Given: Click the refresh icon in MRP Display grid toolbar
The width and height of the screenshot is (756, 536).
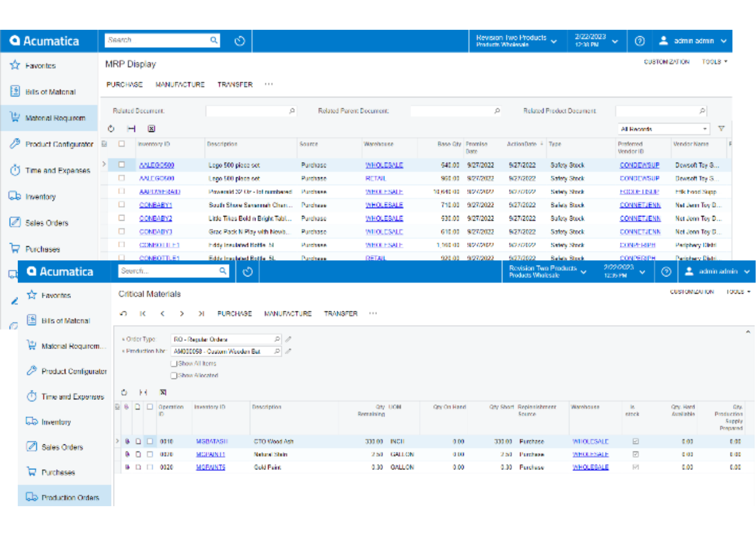Looking at the screenshot, I should click(111, 129).
